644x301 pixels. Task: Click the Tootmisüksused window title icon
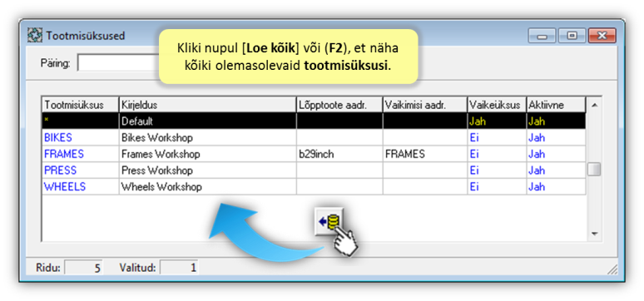pos(35,35)
